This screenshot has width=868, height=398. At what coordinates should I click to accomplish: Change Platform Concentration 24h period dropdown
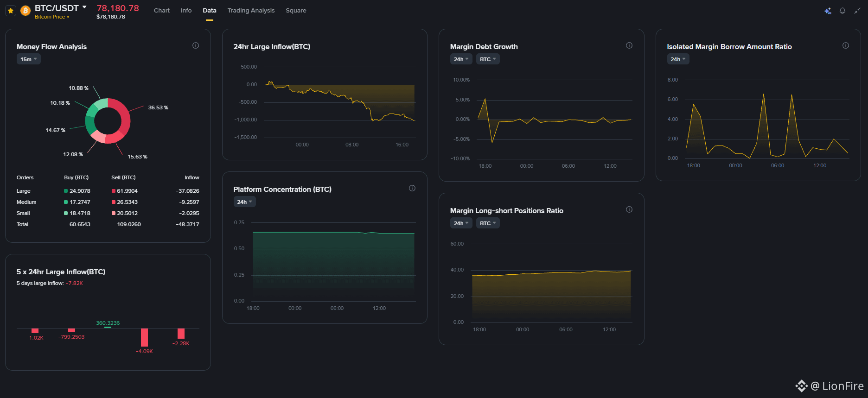245,202
